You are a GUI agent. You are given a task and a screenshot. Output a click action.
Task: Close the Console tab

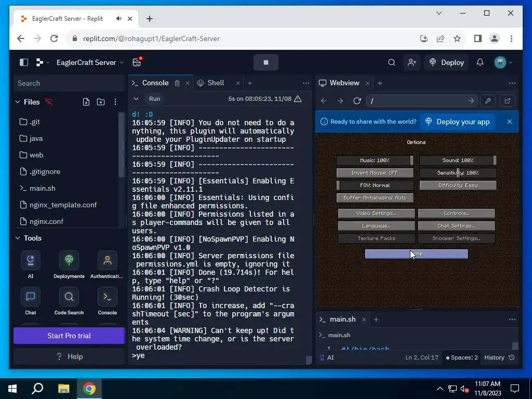click(187, 83)
